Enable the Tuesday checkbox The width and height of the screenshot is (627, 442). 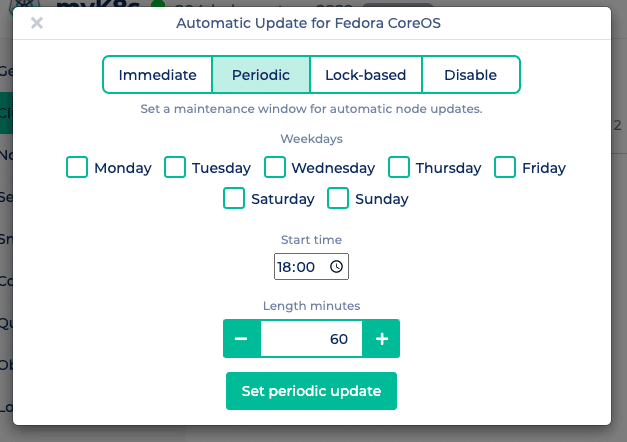(175, 167)
